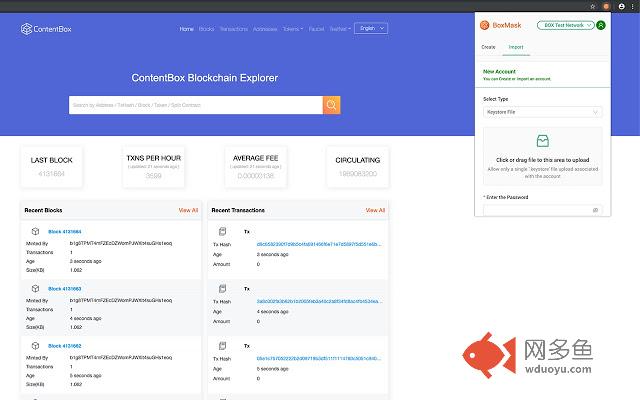
Task: Expand the TestNet nav dropdown
Action: tap(340, 29)
